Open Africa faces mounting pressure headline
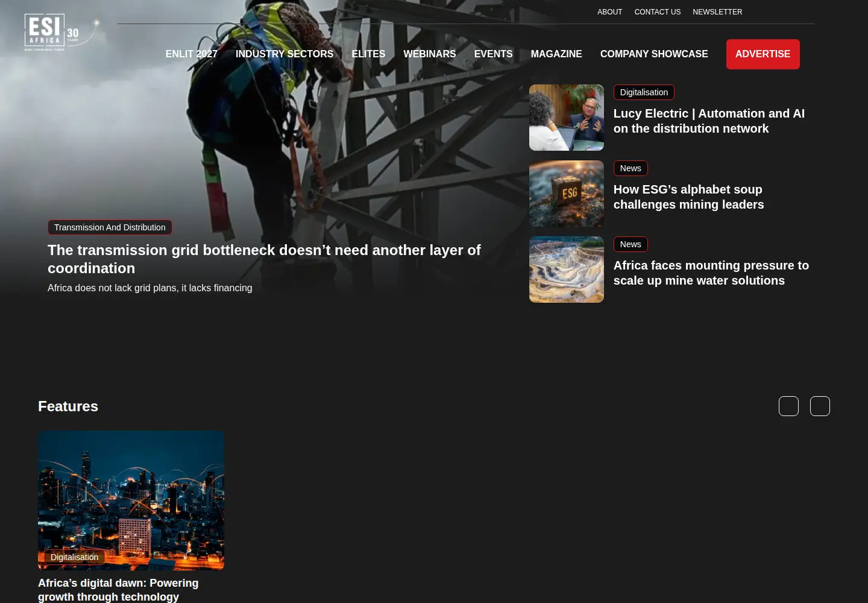Viewport: 868px width, 603px height. 711,273
